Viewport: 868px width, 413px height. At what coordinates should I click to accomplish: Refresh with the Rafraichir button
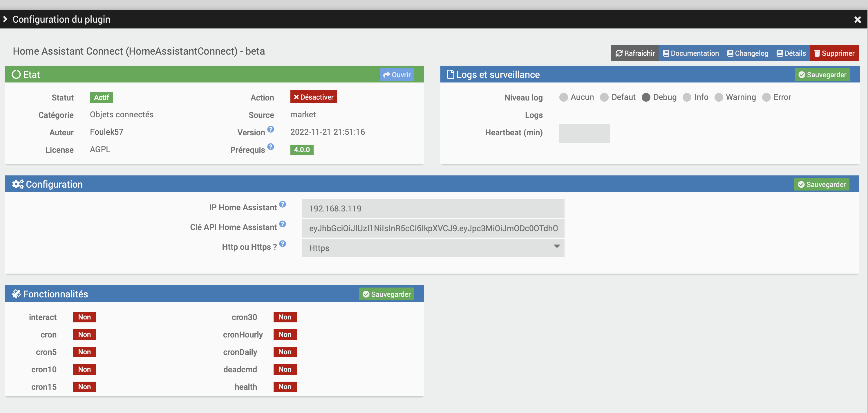[x=634, y=53]
